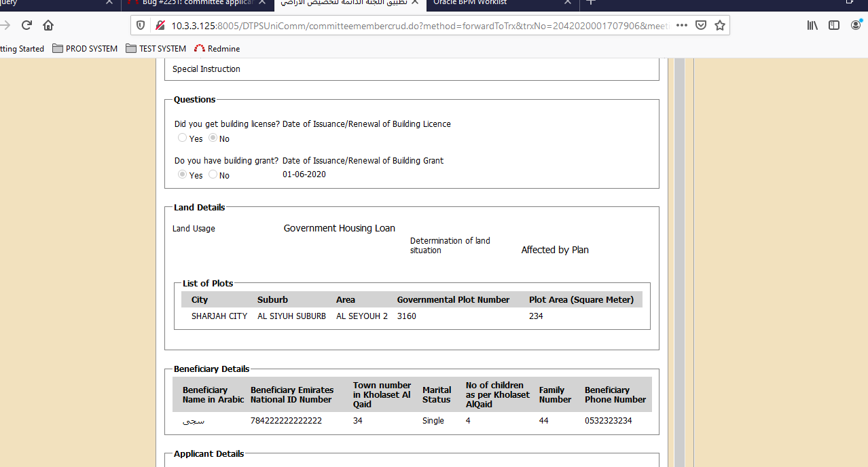Open tracking protection shield icon

coord(141,25)
